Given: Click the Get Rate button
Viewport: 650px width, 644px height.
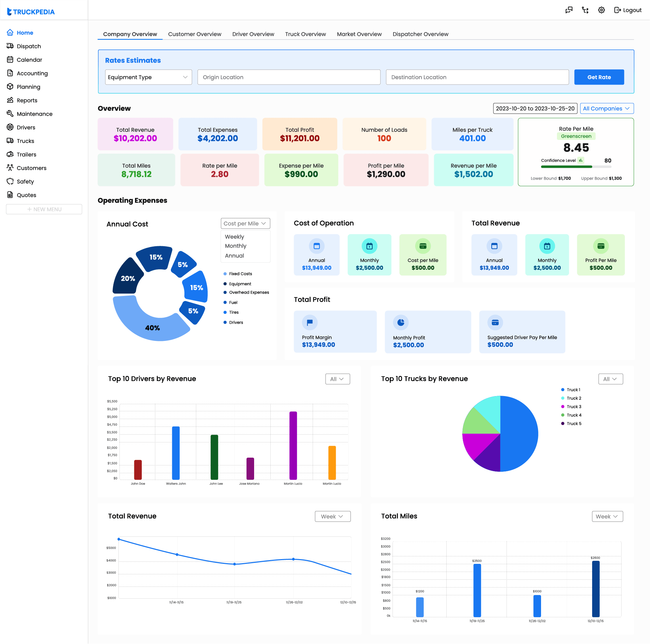Looking at the screenshot, I should [x=599, y=77].
